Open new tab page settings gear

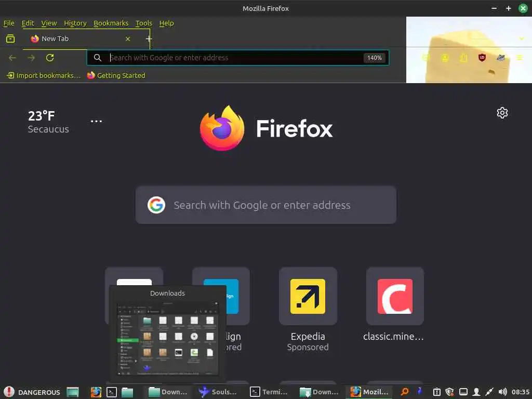tap(502, 113)
